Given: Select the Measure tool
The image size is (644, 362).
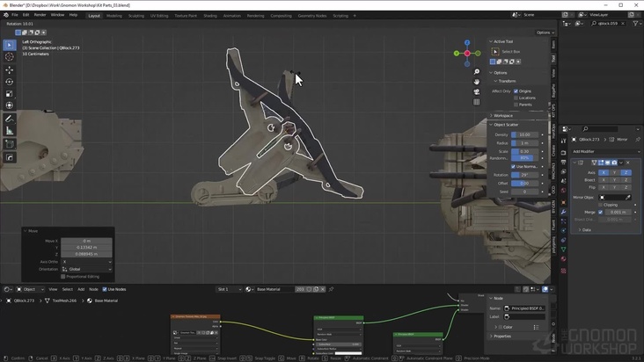Looking at the screenshot, I should [10, 130].
